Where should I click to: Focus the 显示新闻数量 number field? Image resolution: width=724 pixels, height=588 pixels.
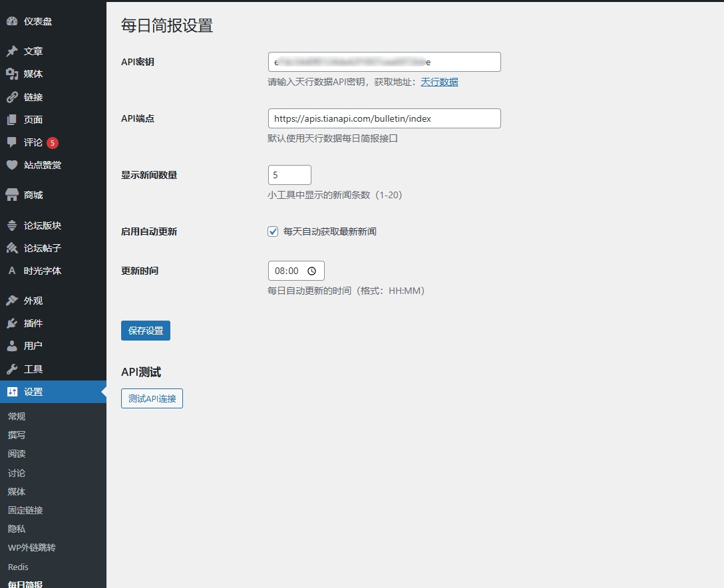[x=289, y=175]
